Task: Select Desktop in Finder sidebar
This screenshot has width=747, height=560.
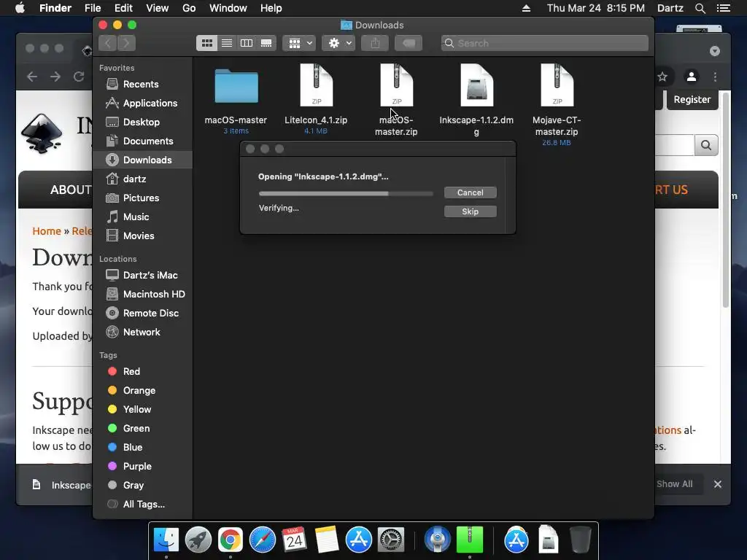Action: pos(142,122)
